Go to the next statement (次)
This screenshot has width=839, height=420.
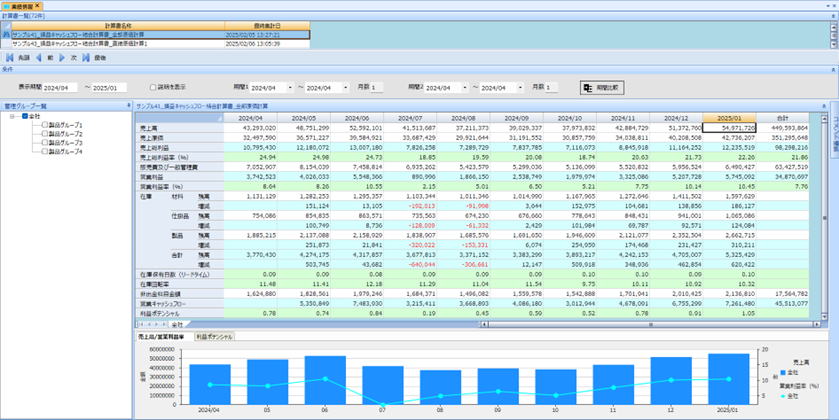click(x=67, y=58)
